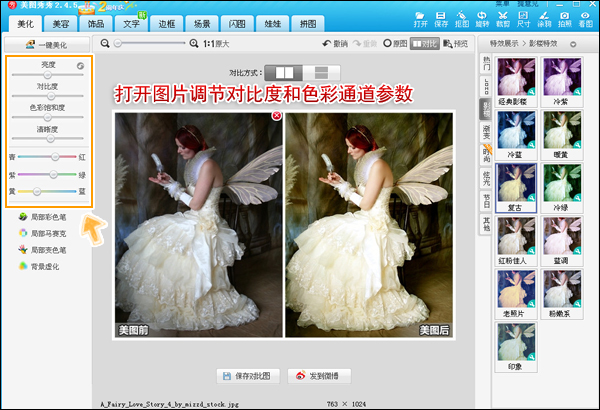600x410 pixels.
Task: Select the 局部变色笔 color-change pen tool
Action: [x=47, y=249]
